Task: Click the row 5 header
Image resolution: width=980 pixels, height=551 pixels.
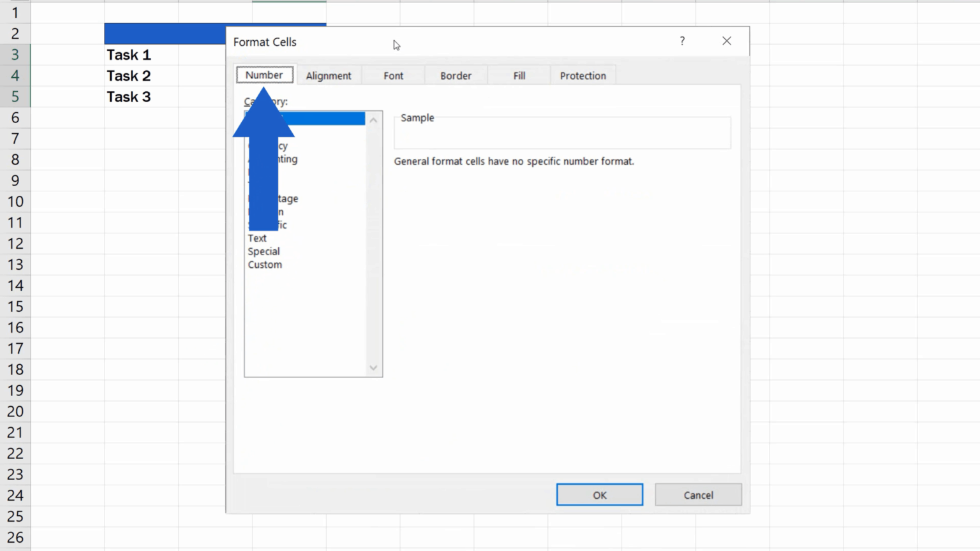Action: click(x=15, y=96)
